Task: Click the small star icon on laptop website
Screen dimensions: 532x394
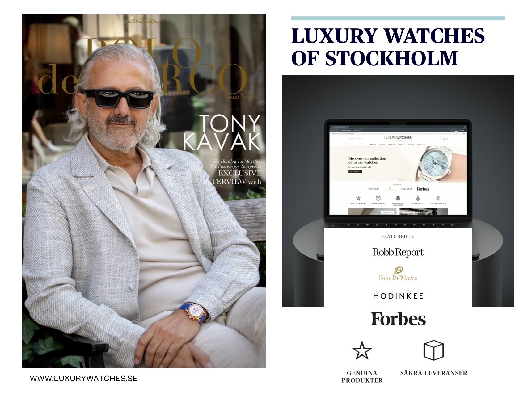Action: tap(358, 198)
